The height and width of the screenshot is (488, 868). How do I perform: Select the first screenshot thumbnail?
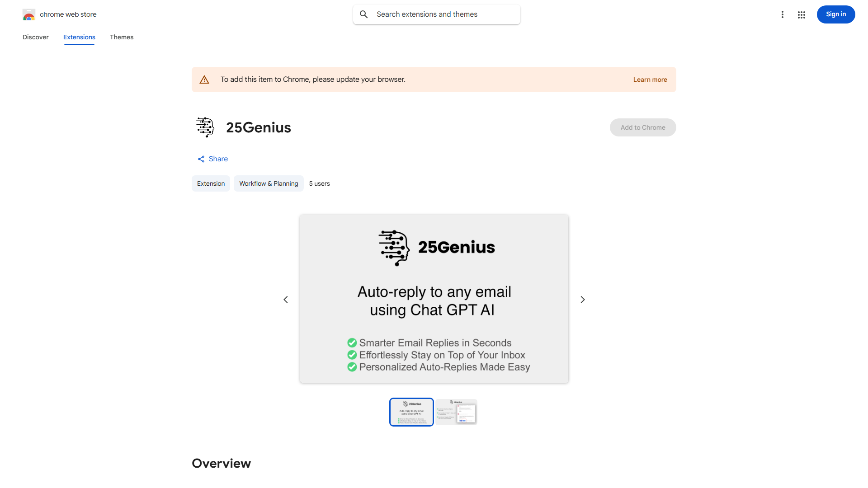pyautogui.click(x=411, y=412)
